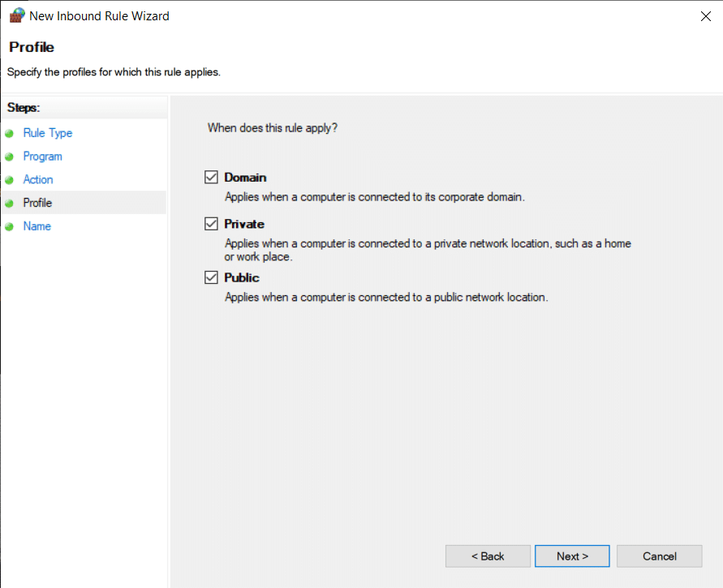Select the Profile step in the steps list

click(x=38, y=203)
